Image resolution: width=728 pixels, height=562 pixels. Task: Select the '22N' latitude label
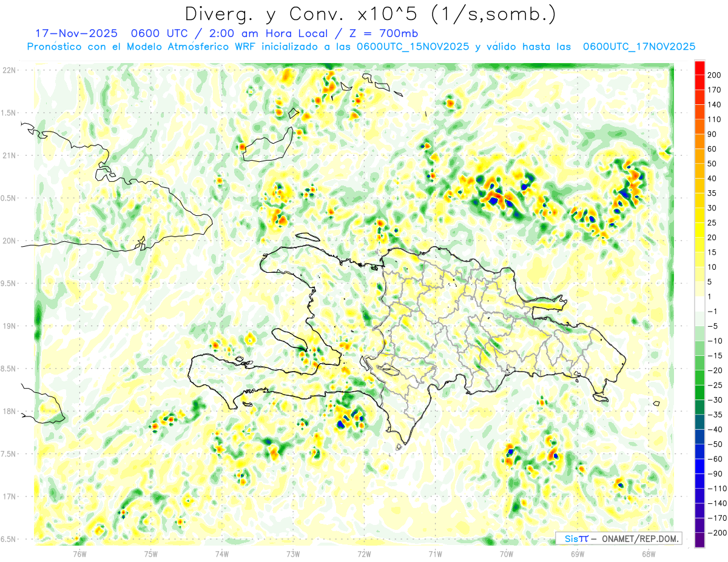9,70
